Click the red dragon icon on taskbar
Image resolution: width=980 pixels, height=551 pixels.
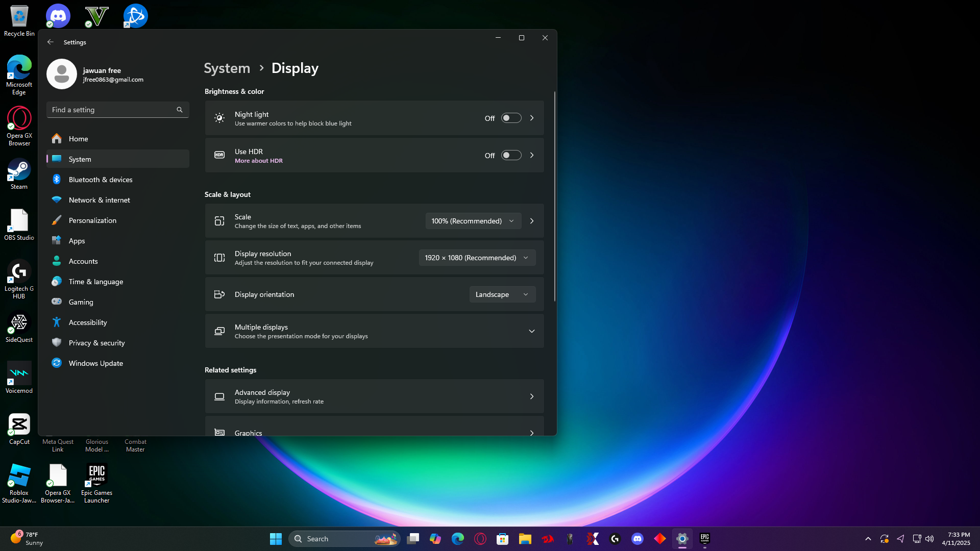[x=548, y=539]
